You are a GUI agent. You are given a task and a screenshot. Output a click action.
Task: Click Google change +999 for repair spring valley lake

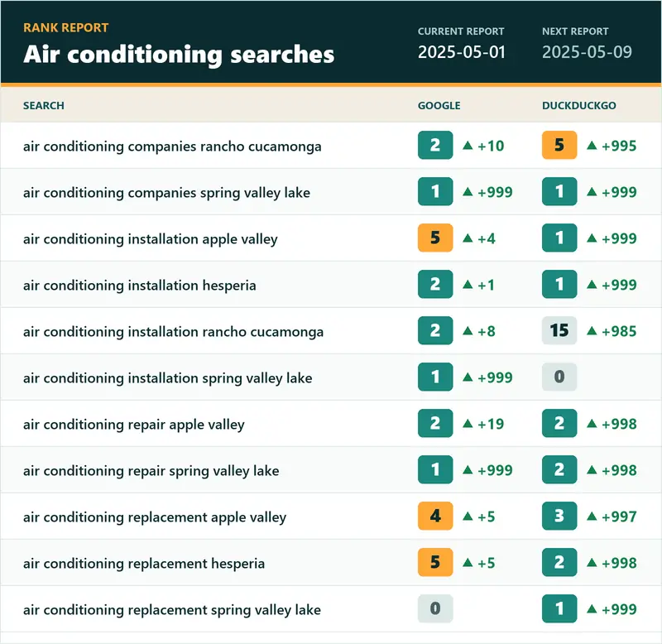(487, 470)
